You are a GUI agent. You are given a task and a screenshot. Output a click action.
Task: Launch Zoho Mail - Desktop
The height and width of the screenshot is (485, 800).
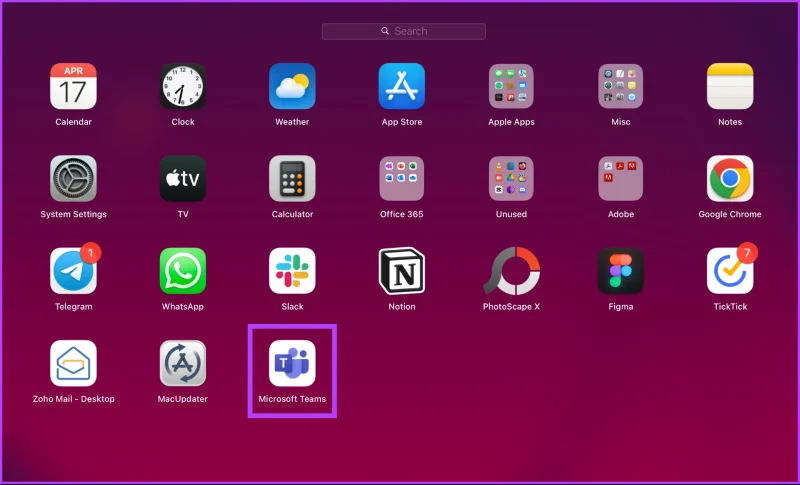[73, 363]
